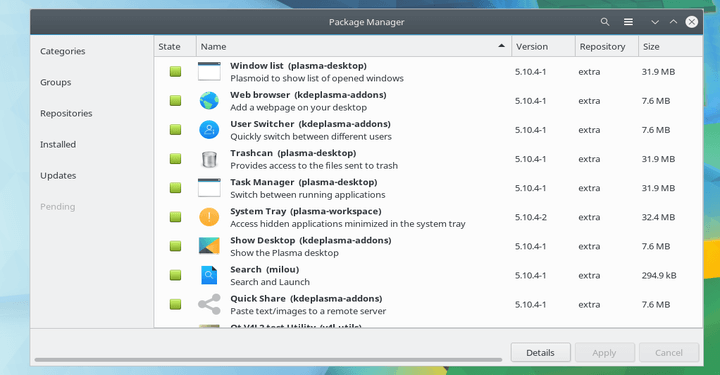Click the Web browser globe icon

(x=209, y=101)
